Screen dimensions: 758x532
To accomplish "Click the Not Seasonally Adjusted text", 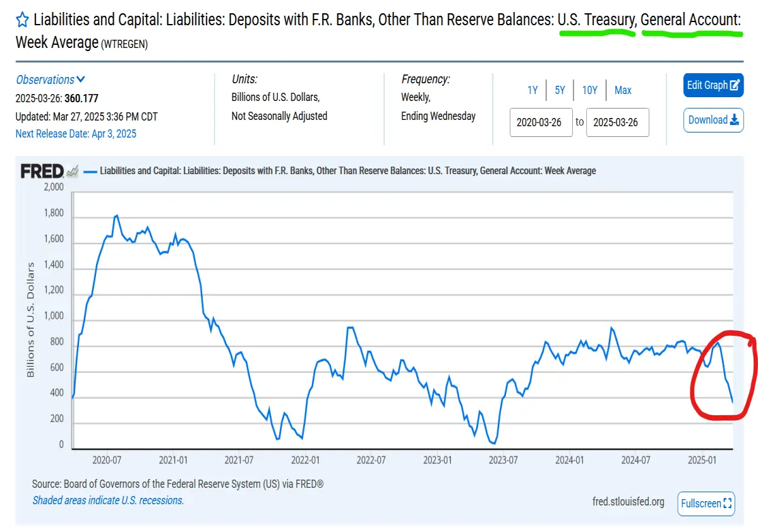I will point(279,116).
